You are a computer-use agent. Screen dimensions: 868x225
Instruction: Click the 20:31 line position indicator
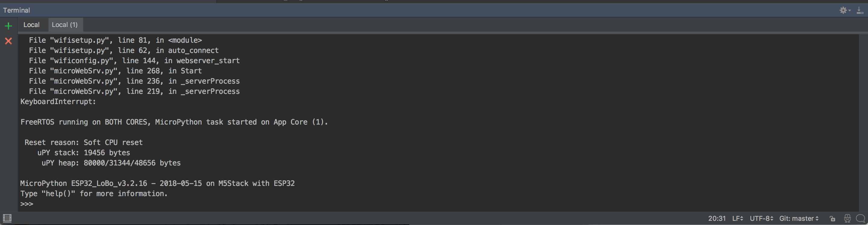point(717,218)
